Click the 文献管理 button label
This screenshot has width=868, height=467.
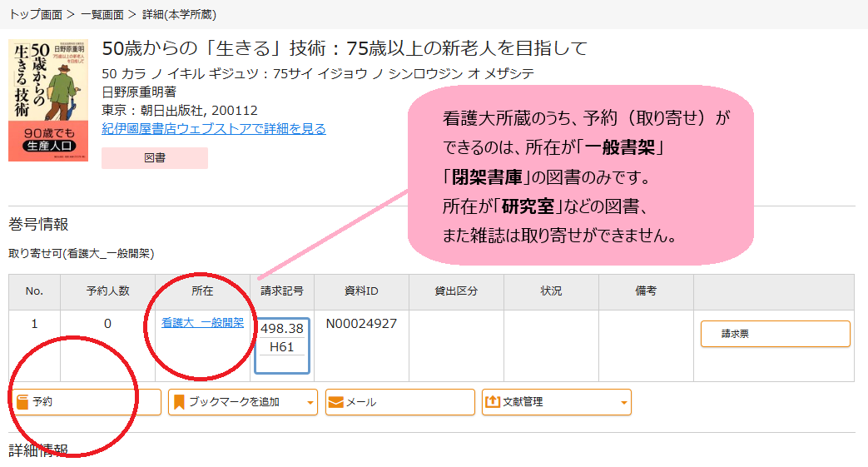523,402
